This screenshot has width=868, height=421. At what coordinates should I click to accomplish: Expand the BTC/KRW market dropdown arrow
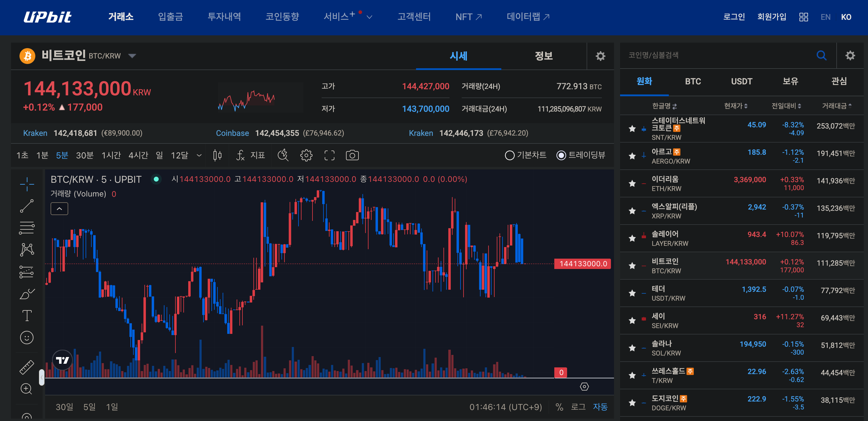[x=132, y=56]
